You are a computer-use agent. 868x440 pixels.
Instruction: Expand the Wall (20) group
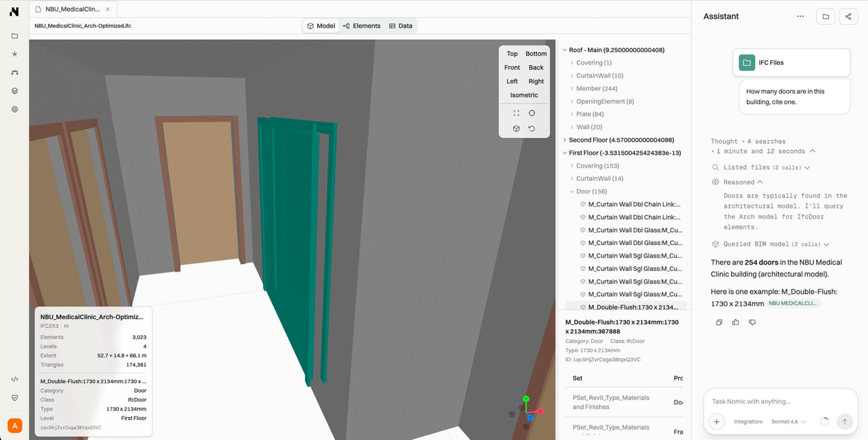point(572,127)
